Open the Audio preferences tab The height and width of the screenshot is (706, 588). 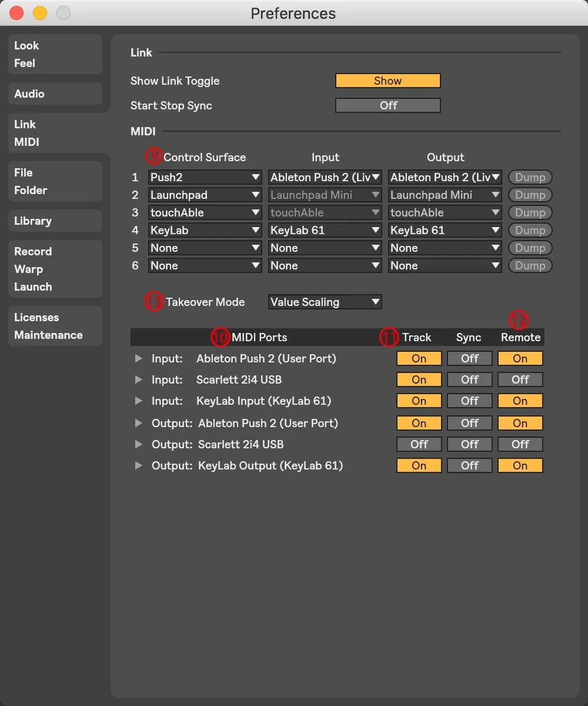[55, 94]
